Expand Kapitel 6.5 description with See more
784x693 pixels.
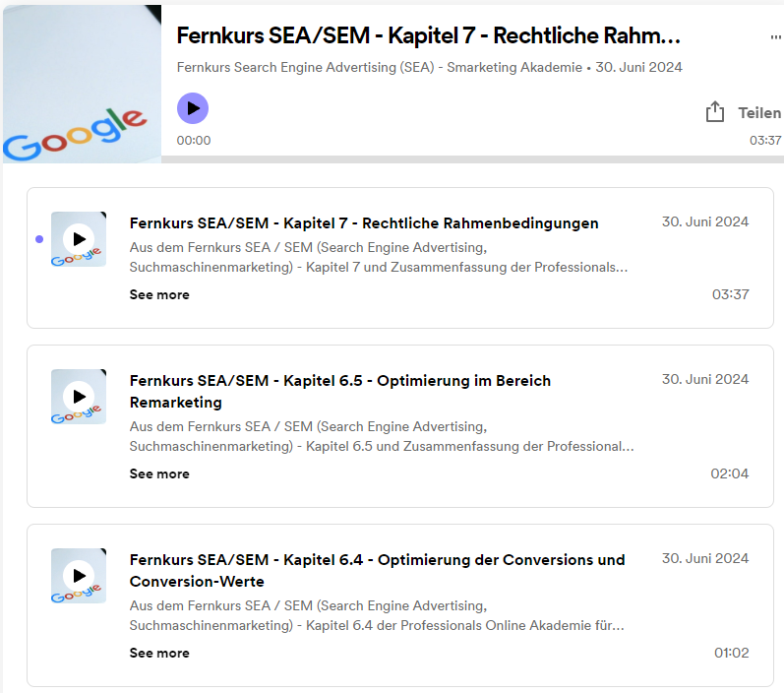click(159, 473)
